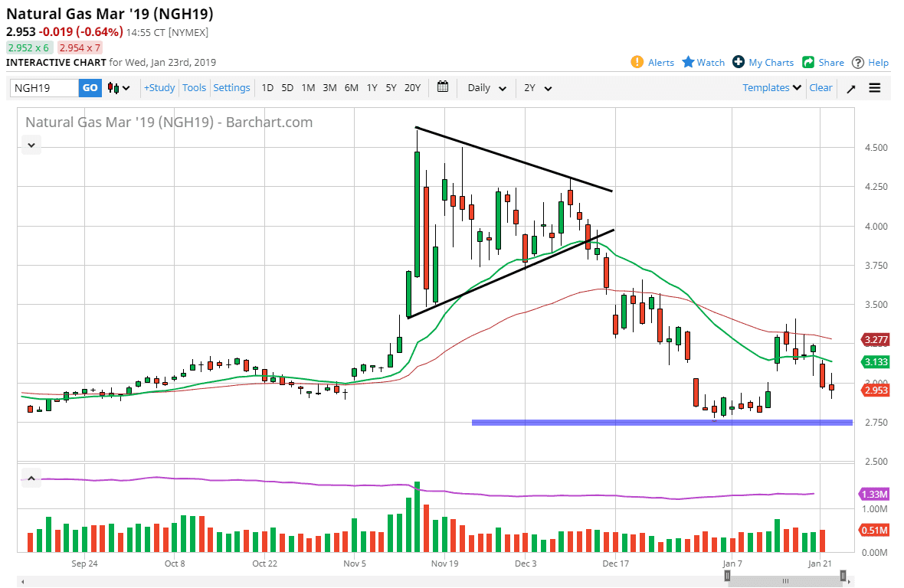
Task: Click the GO button
Action: point(90,88)
